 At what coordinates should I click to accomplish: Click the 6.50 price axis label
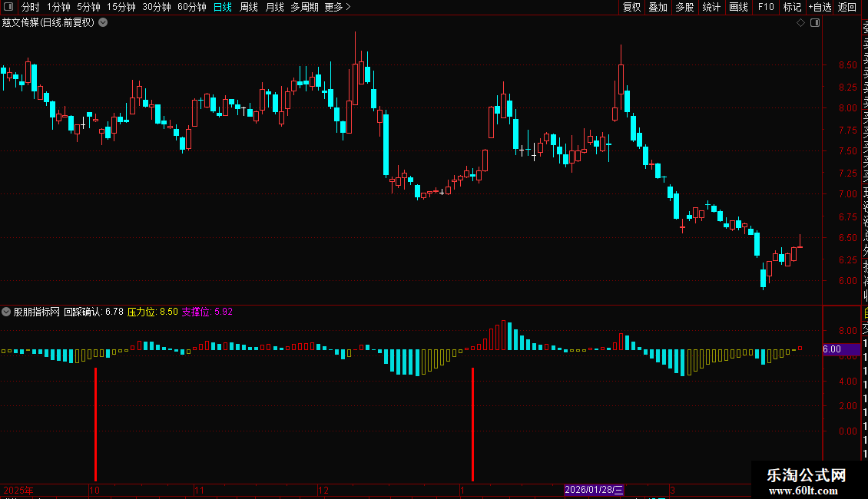point(847,238)
